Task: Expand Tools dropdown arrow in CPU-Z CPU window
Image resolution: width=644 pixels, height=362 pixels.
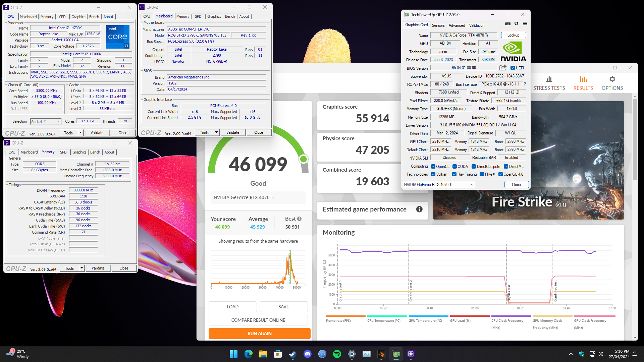Action: (80, 133)
